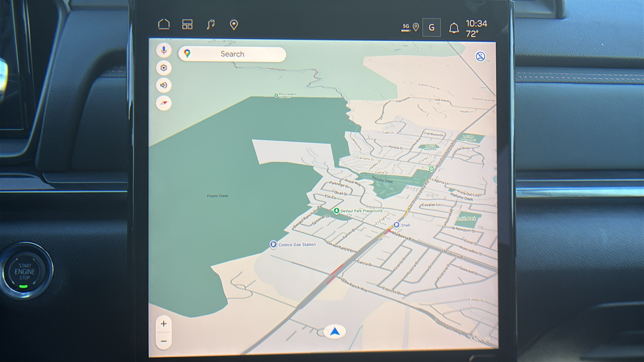The image size is (644, 362).
Task: Open the notifications bell
Action: 454,28
